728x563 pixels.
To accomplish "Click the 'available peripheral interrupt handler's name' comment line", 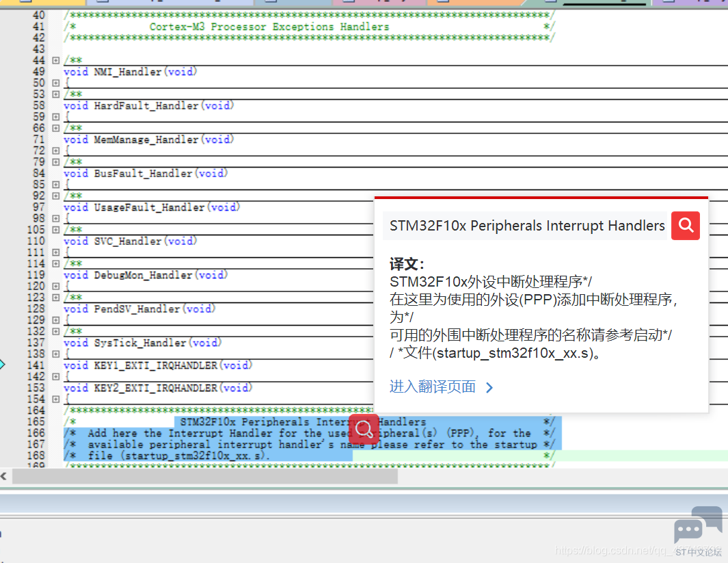I will 309,445.
